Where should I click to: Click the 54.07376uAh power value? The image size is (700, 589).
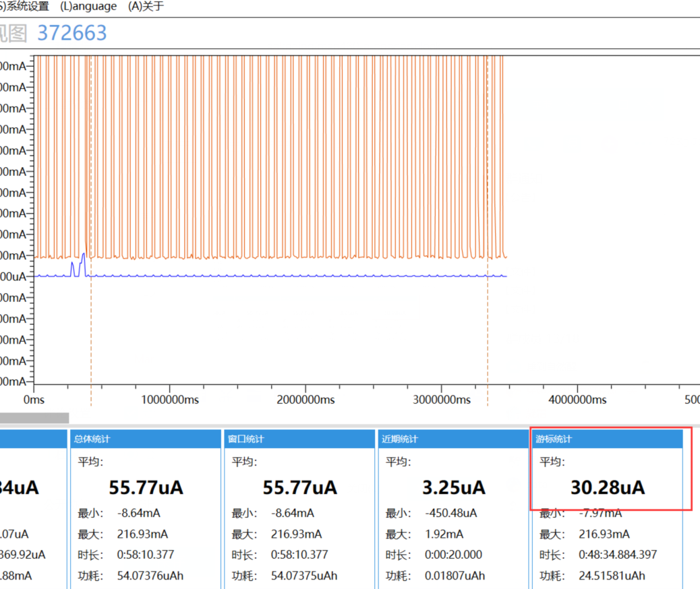(x=150, y=576)
